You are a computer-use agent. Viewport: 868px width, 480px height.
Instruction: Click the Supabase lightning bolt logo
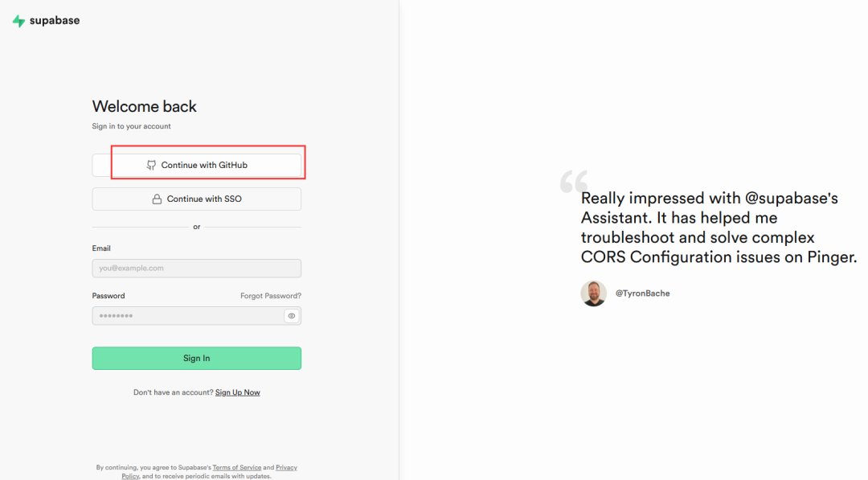coord(18,21)
